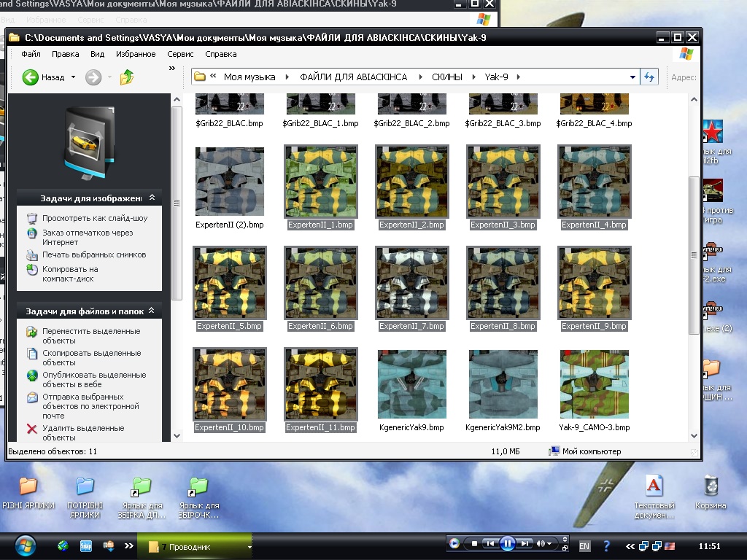Click Просмотреть как слайд-шоу

[x=95, y=218]
